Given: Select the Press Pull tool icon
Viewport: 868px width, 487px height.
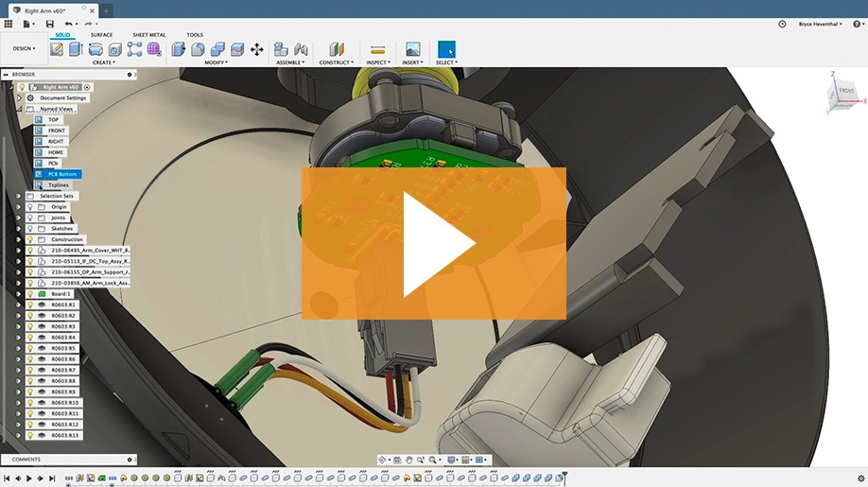Looking at the screenshot, I should [x=179, y=49].
